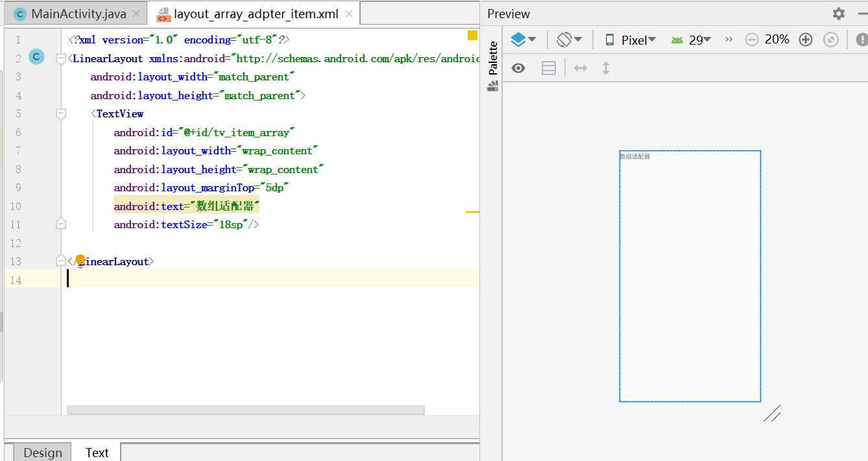Viewport: 868px width, 461px height.
Task: Click the fold end marker on line 13
Action: coord(61,261)
